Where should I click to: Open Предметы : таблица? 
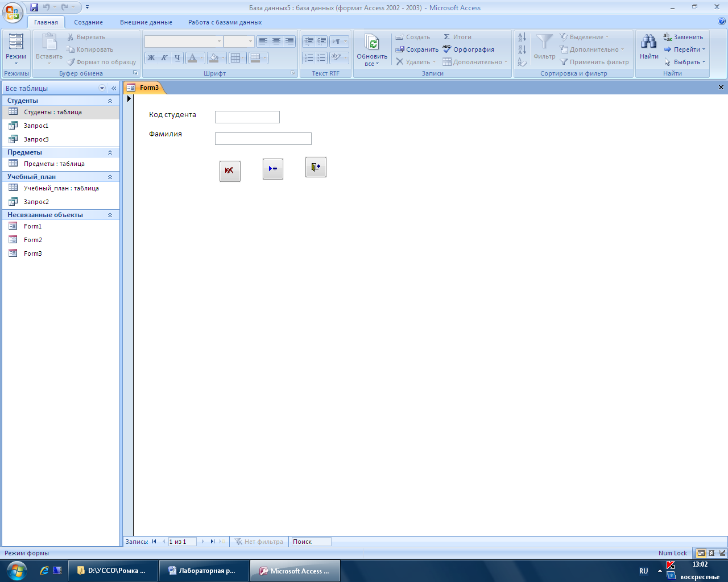tap(60, 164)
